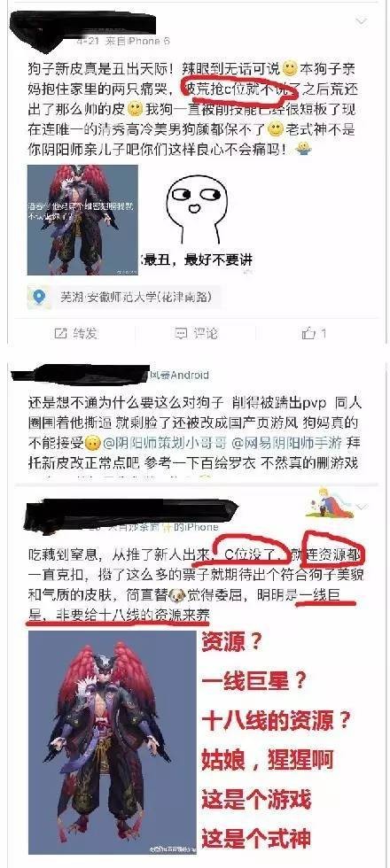The width and height of the screenshot is (390, 868).
Task: Click the little prince badge icon
Action: pyautogui.click(x=333, y=502)
